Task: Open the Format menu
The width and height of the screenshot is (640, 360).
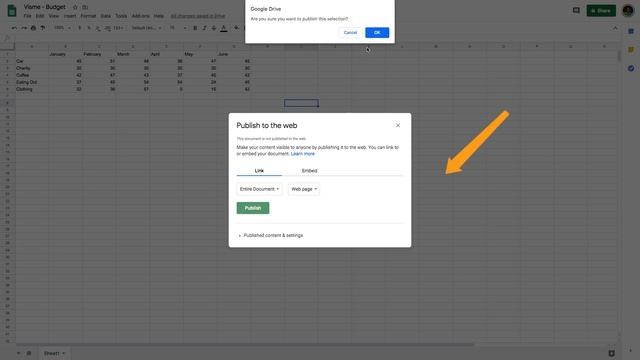Action: [x=88, y=16]
